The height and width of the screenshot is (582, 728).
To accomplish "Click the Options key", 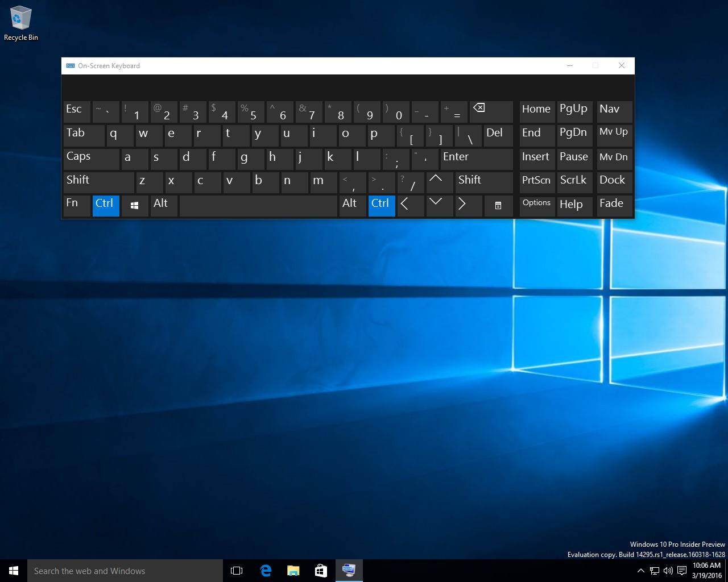I will (537, 206).
